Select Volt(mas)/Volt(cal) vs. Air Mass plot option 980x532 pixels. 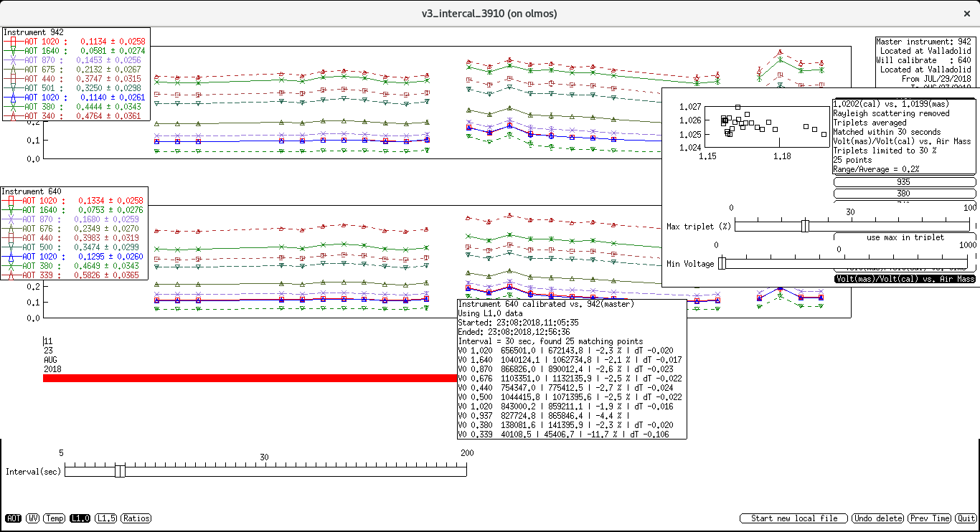[x=904, y=279]
